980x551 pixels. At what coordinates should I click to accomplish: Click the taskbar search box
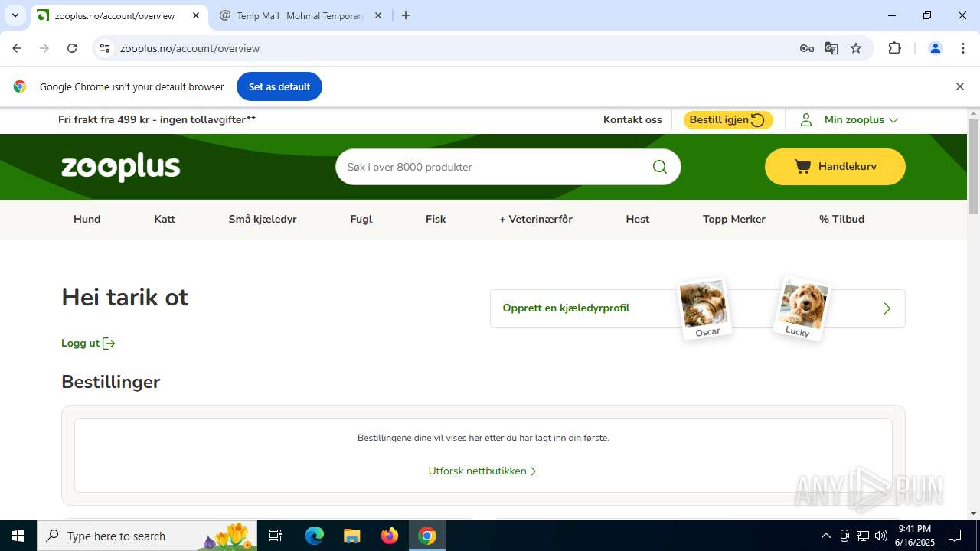click(x=148, y=536)
